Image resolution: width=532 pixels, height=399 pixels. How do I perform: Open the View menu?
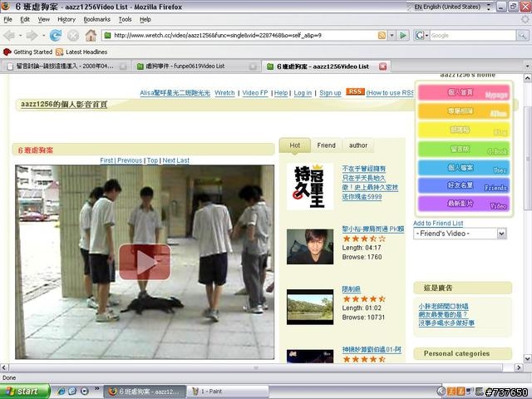(43, 20)
